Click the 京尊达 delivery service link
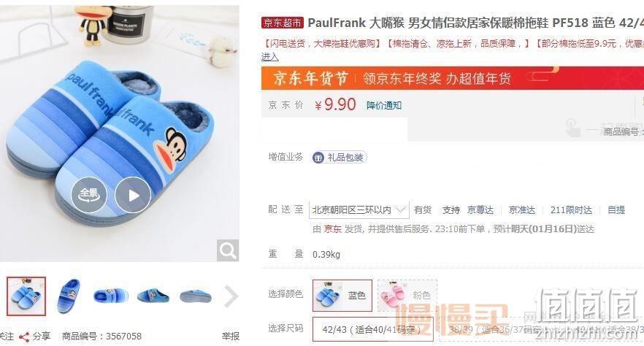This screenshot has width=644, height=346. (480, 210)
